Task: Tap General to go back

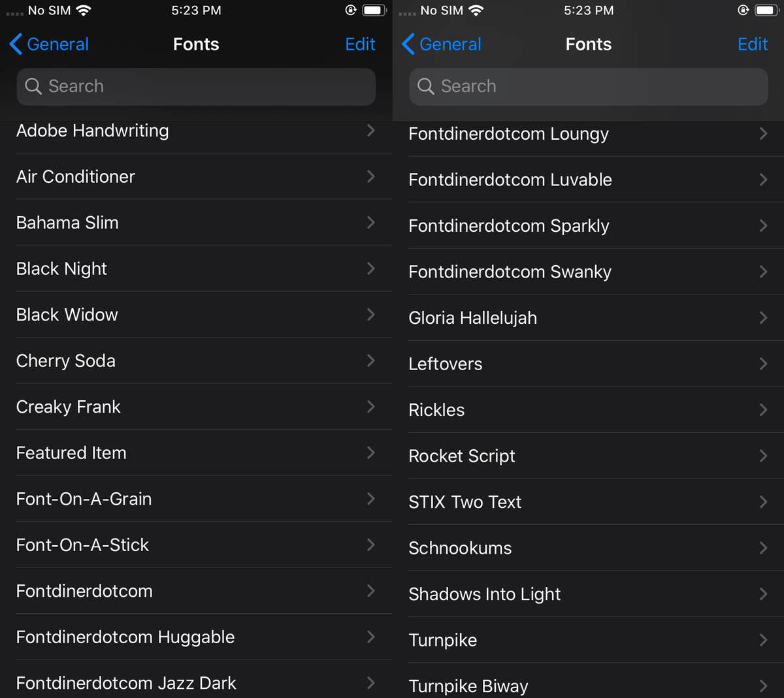Action: pyautogui.click(x=57, y=44)
